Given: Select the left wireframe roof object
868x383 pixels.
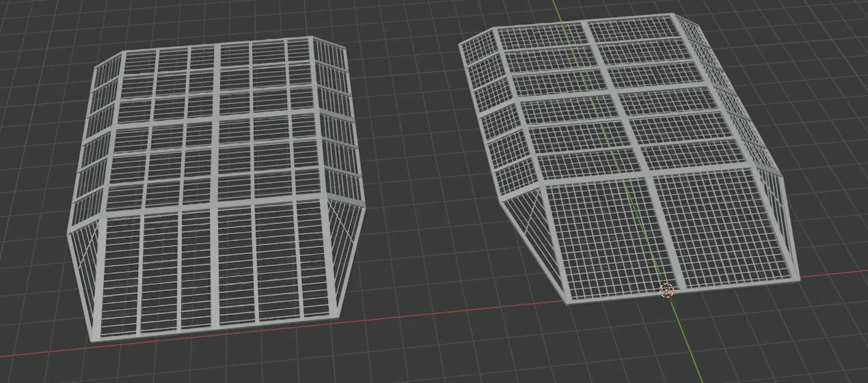Looking at the screenshot, I should (219, 188).
